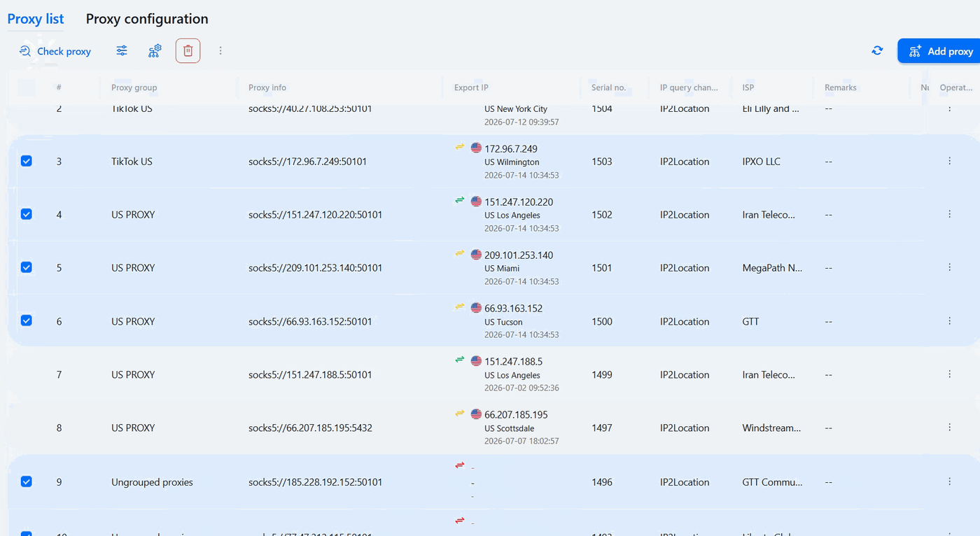Viewport: 980px width, 536px height.
Task: Click ISP cell Windstream...
Action: click(772, 428)
